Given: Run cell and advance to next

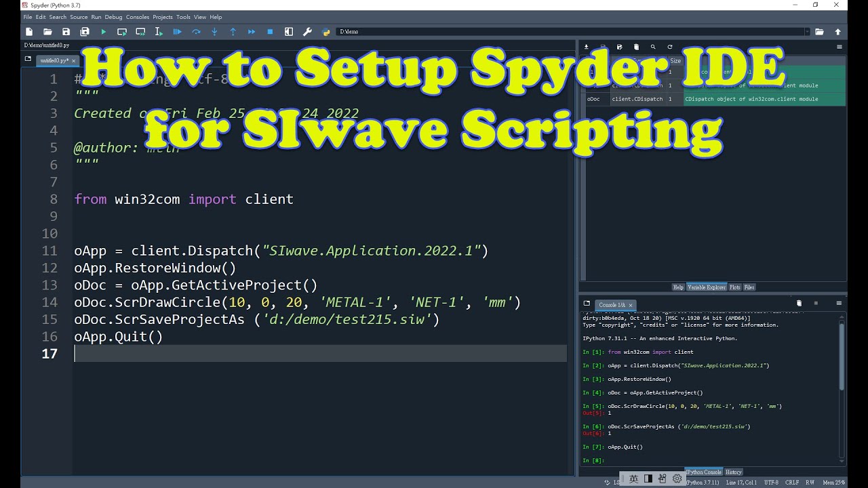Looking at the screenshot, I should point(140,32).
